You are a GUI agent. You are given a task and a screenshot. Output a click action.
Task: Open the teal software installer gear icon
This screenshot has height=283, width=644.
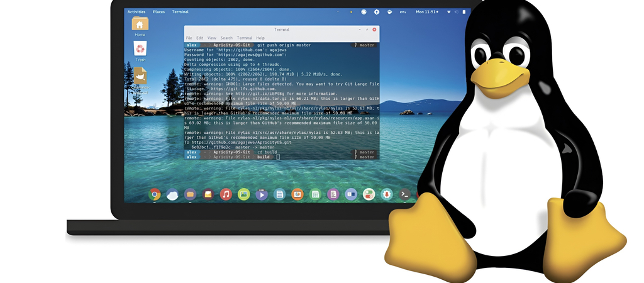[387, 194]
